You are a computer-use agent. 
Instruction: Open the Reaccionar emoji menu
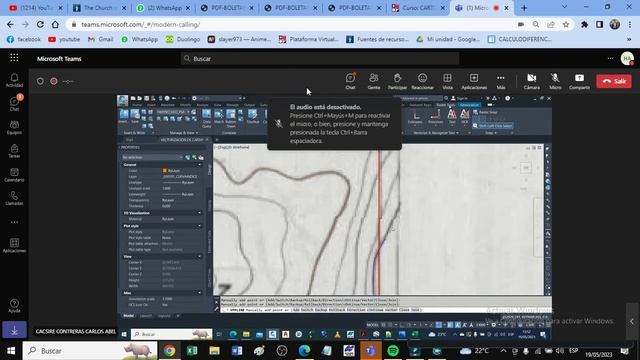(x=422, y=81)
